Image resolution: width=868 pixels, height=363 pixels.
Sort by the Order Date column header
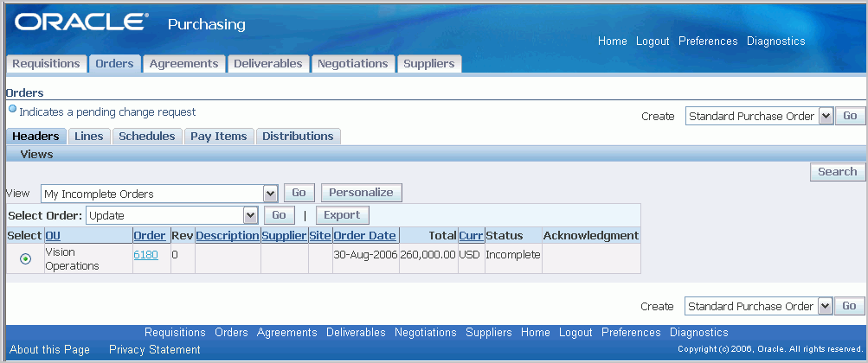(365, 236)
